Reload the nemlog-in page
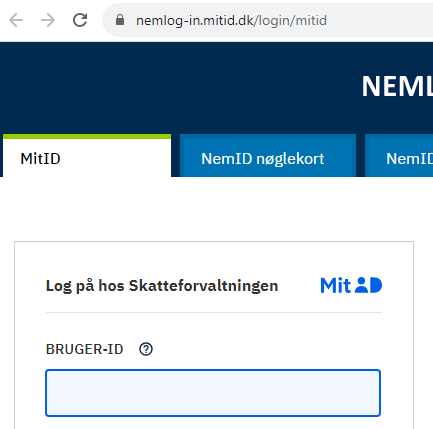The height and width of the screenshot is (429, 433). click(x=80, y=20)
